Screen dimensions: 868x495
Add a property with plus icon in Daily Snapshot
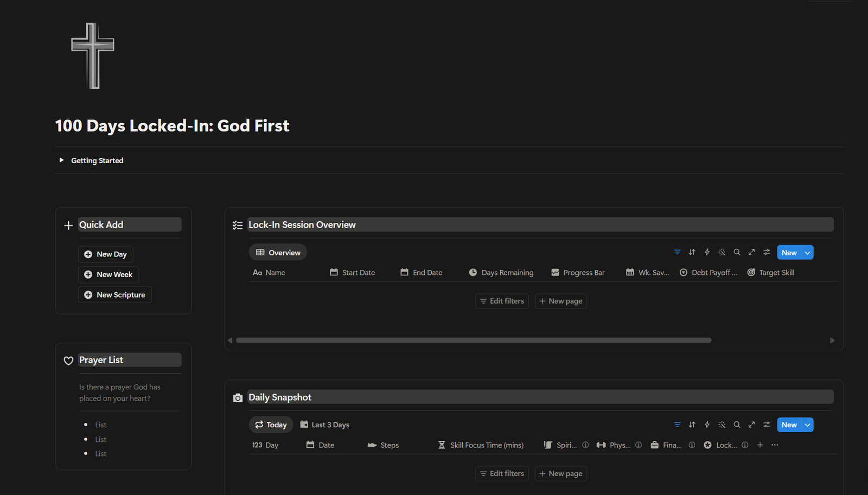(760, 445)
